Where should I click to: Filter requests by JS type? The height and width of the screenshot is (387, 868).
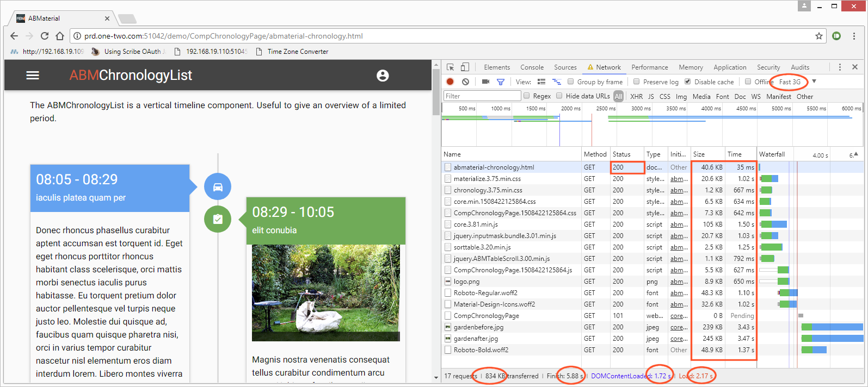click(x=651, y=96)
